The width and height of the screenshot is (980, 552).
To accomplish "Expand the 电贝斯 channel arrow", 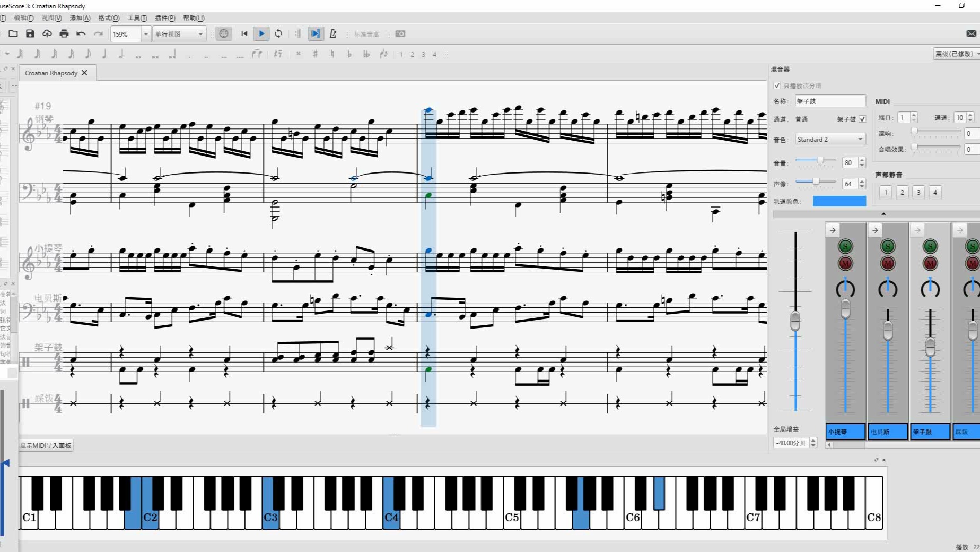I will (875, 230).
